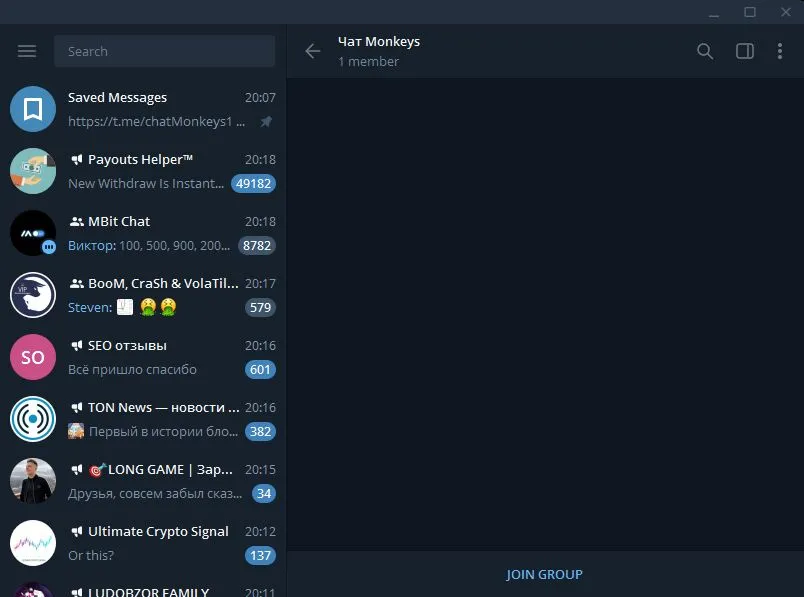Image resolution: width=804 pixels, height=597 pixels.
Task: Click the group icon beside BooM, CraSh
Action: pyautogui.click(x=76, y=284)
